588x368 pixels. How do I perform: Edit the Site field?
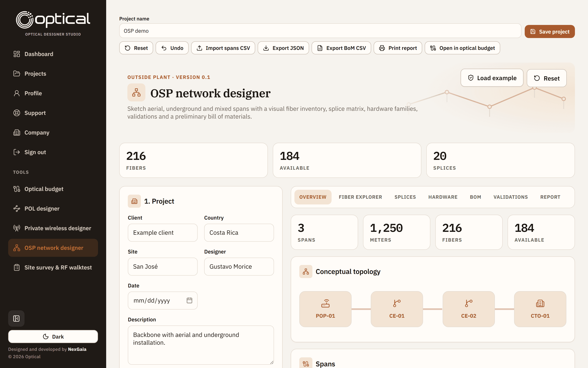163,267
